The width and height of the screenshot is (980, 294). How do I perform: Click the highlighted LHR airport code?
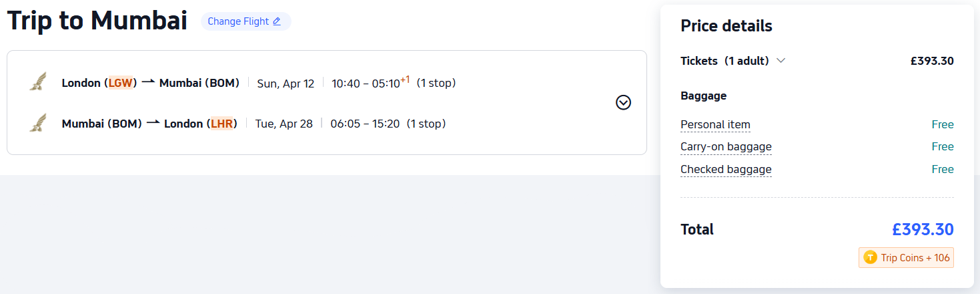pos(221,124)
